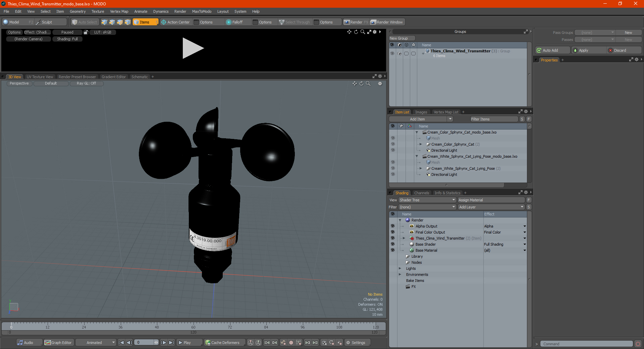This screenshot has height=349, width=644.
Task: Select Vertices selection mode icon
Action: 104,22
